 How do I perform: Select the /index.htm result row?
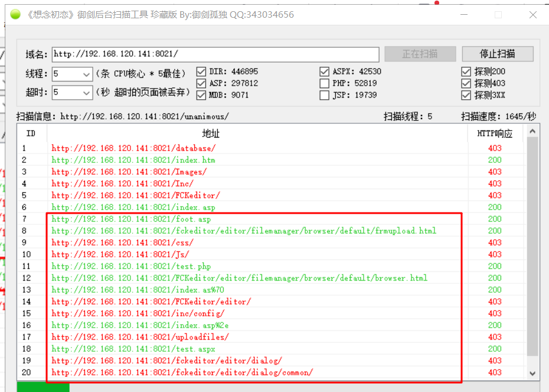(x=270, y=160)
